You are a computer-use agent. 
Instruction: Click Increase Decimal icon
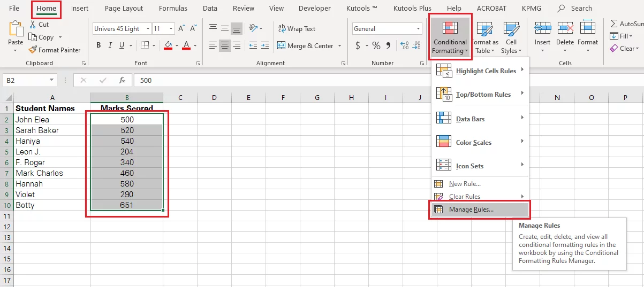pyautogui.click(x=404, y=45)
